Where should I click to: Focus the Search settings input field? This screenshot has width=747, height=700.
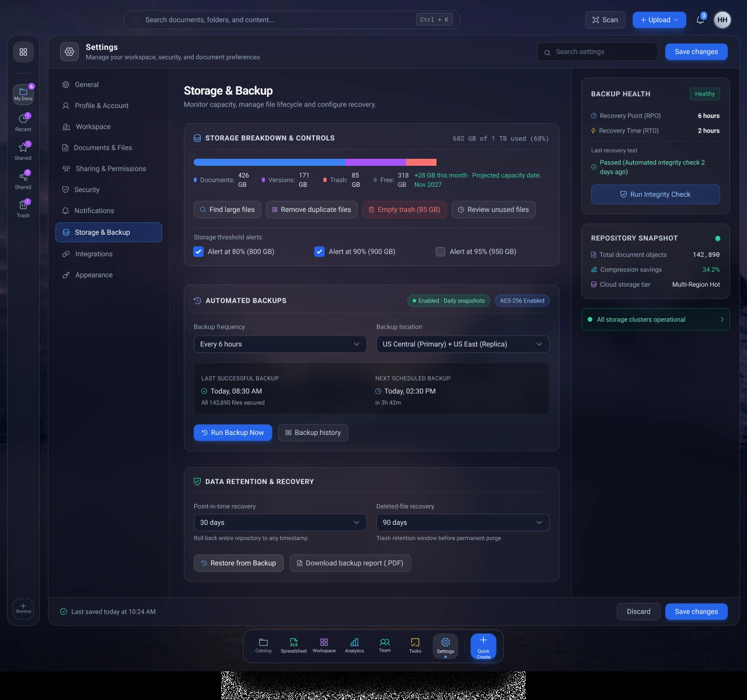[598, 52]
